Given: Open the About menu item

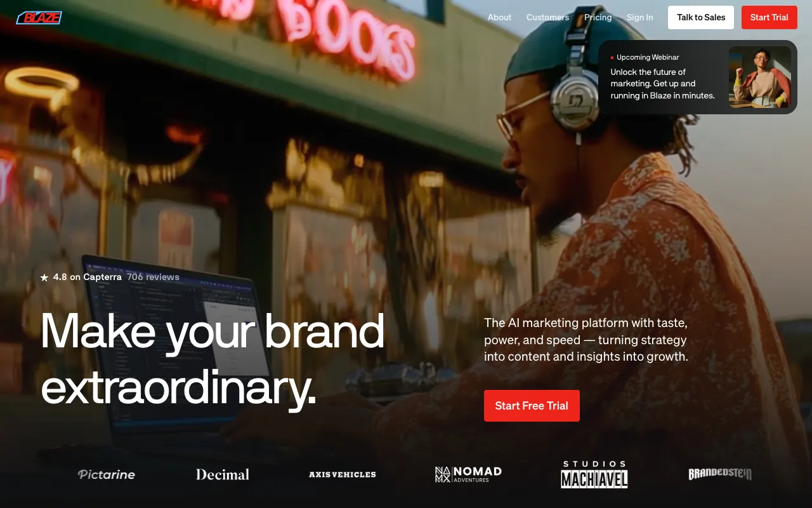Looking at the screenshot, I should pyautogui.click(x=499, y=18).
